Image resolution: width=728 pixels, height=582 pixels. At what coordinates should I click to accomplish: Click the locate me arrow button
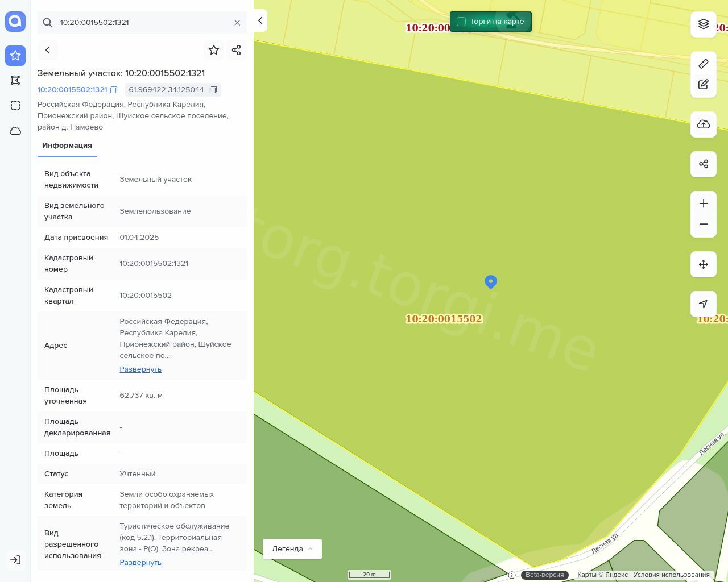click(704, 304)
